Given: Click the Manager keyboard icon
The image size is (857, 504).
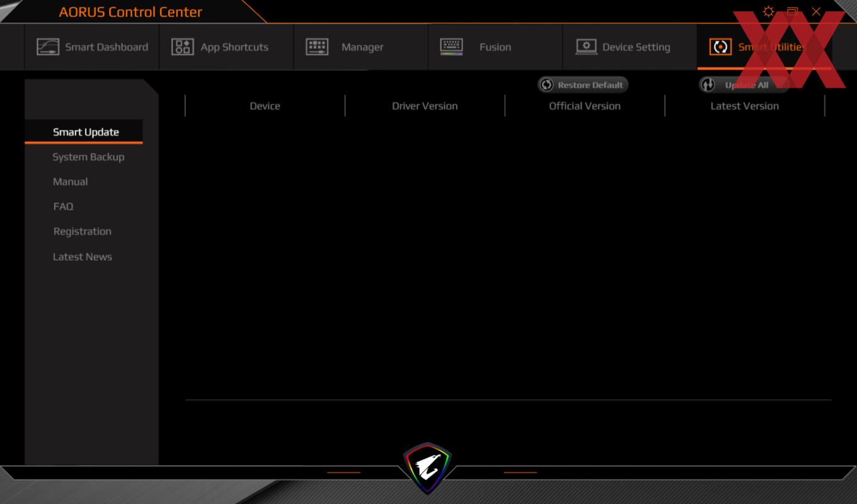Looking at the screenshot, I should [x=317, y=47].
